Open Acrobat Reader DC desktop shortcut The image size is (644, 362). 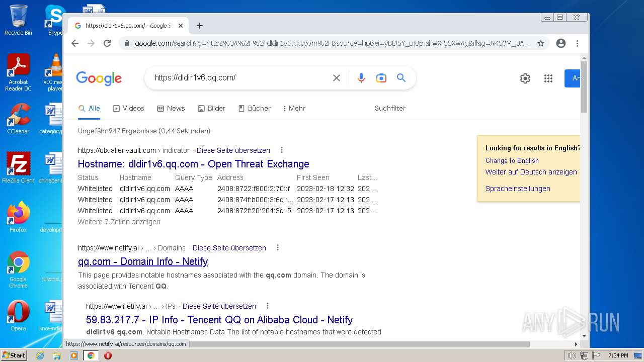point(19,72)
